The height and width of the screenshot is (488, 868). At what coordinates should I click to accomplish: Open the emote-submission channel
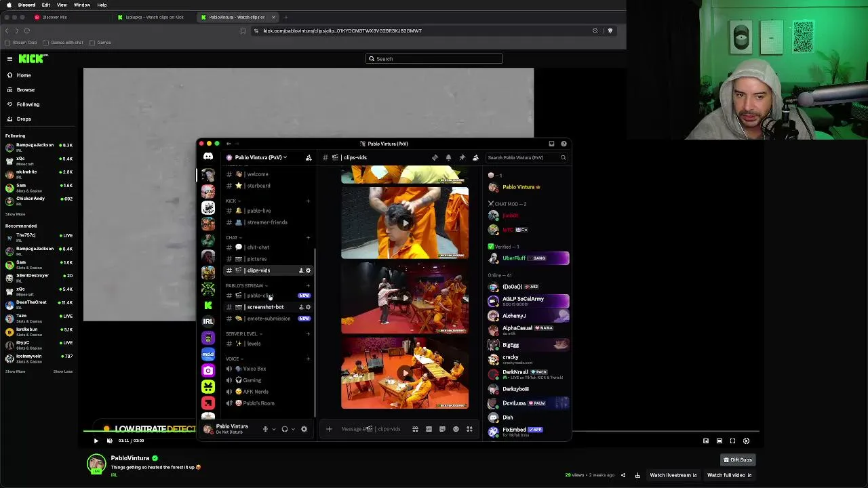click(x=268, y=319)
